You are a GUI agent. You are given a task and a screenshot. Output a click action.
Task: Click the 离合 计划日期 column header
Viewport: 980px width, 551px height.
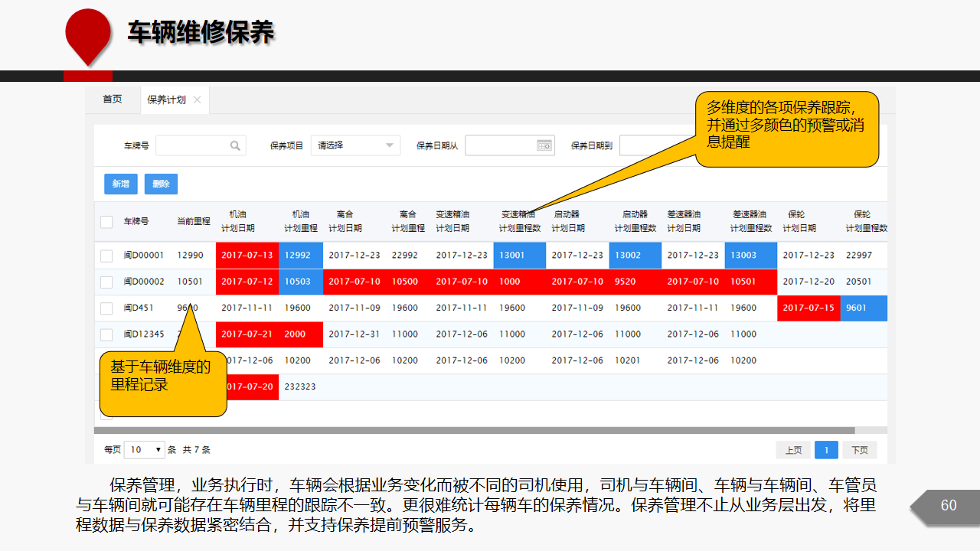345,221
